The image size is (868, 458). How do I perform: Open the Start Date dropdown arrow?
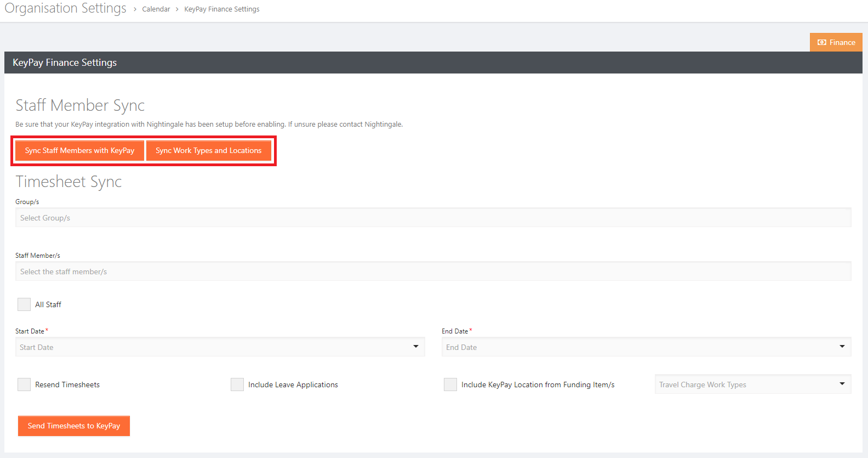click(x=416, y=347)
